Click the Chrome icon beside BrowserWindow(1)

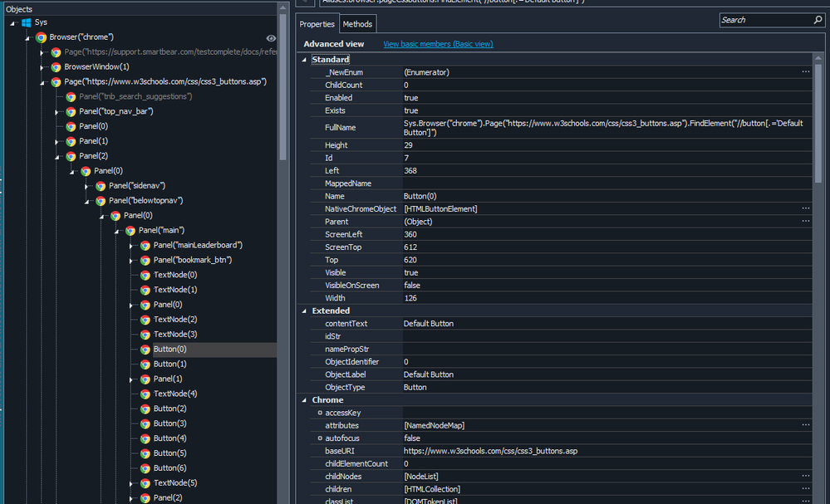[56, 67]
